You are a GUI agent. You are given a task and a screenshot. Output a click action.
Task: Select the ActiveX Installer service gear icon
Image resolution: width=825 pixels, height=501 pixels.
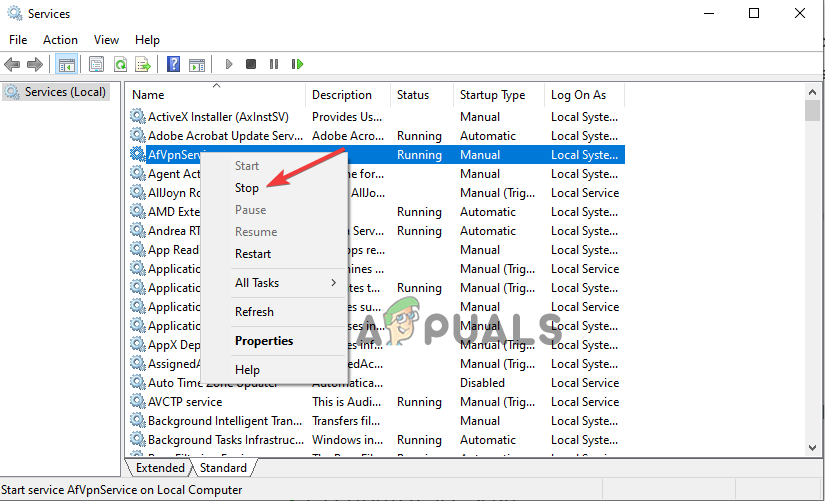[137, 116]
